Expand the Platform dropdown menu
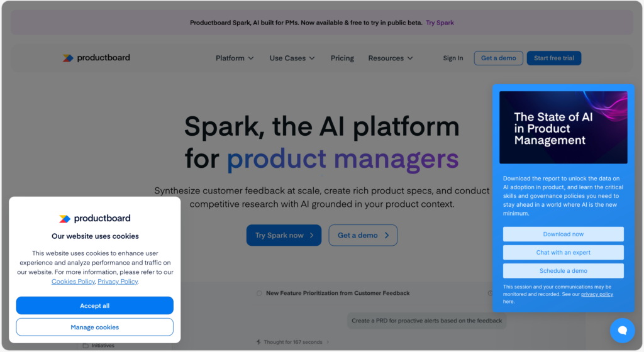The height and width of the screenshot is (352, 644). coord(235,58)
